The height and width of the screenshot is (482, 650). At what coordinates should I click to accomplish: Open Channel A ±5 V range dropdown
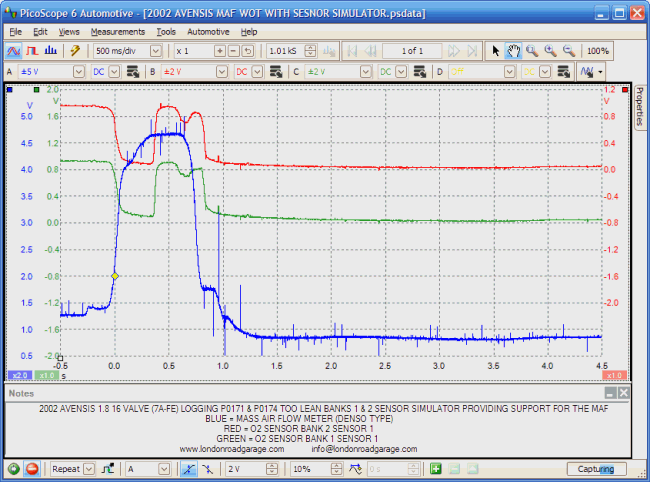click(78, 72)
